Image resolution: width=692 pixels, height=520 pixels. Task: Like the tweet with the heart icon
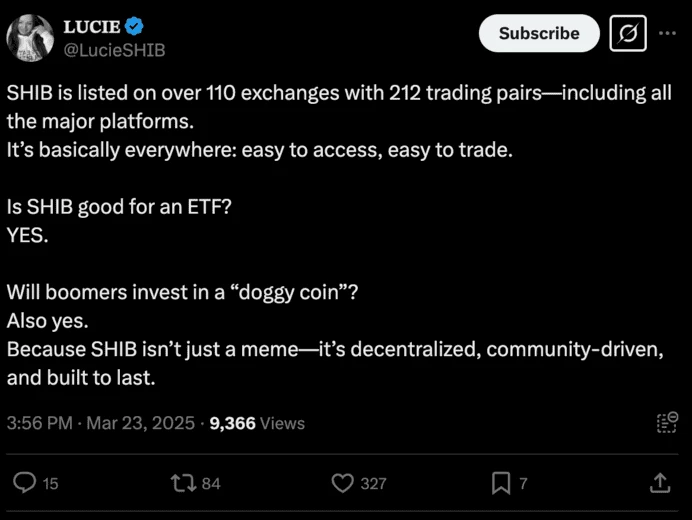(x=342, y=483)
